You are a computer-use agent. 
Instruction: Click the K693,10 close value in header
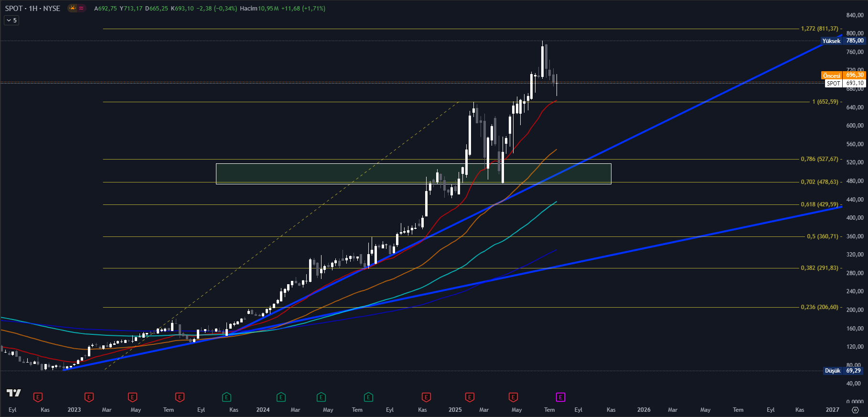pyautogui.click(x=182, y=8)
